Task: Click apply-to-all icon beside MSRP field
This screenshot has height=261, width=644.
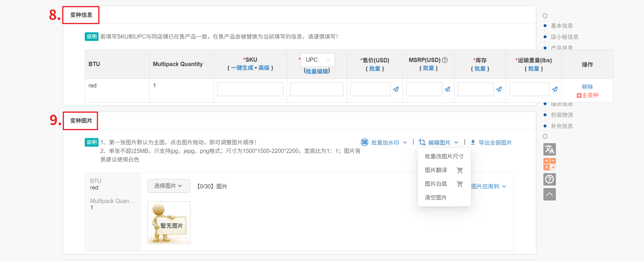Action: click(x=447, y=89)
